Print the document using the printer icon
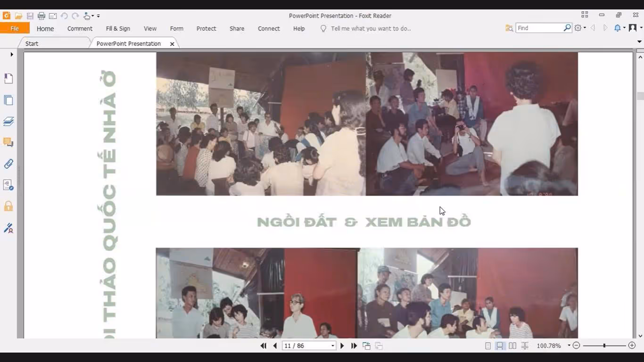The image size is (644, 362). point(41,16)
